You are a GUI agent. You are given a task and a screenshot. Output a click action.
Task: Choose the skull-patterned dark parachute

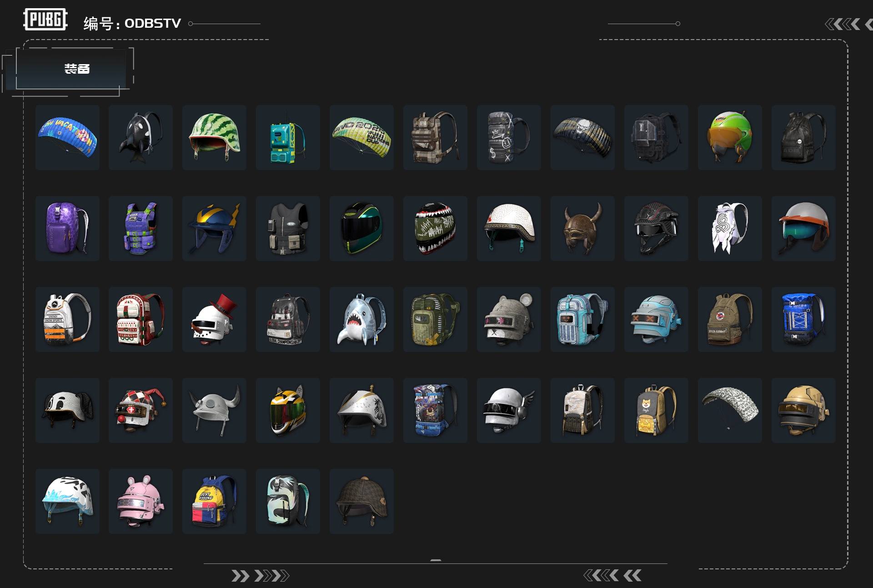click(583, 137)
